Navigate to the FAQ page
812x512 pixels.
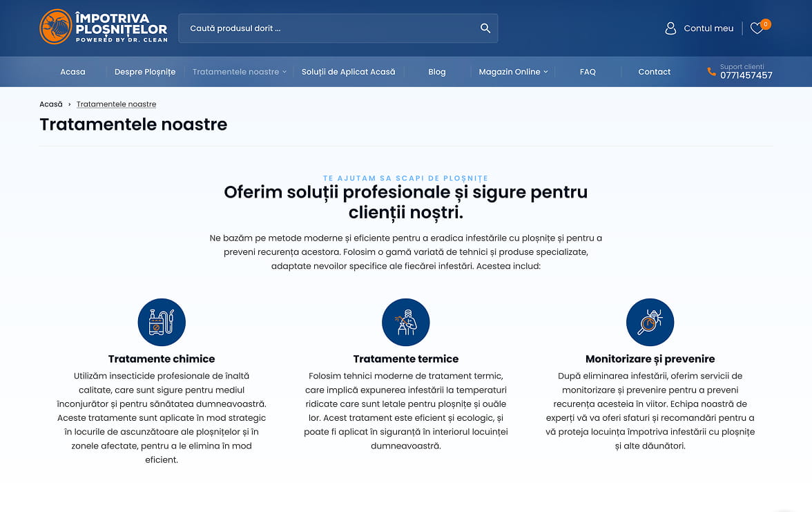(588, 72)
